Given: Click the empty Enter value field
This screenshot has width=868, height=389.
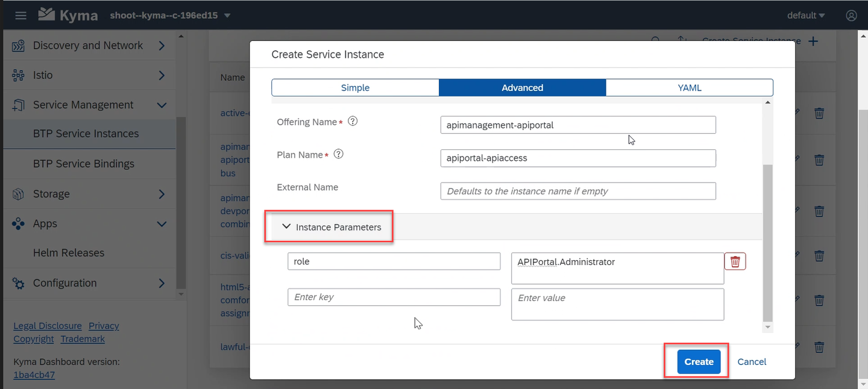Looking at the screenshot, I should [x=617, y=304].
